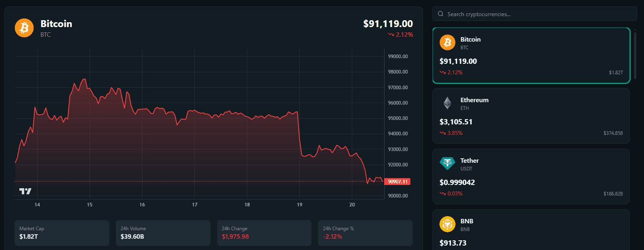The image size is (644, 250).
Task: Click the 24h Change % stat box
Action: (x=365, y=233)
